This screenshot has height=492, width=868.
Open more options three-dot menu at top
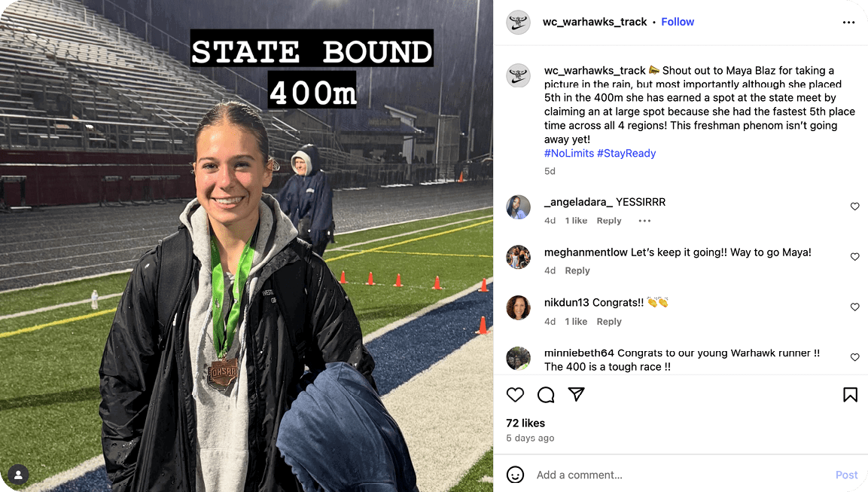tap(848, 22)
